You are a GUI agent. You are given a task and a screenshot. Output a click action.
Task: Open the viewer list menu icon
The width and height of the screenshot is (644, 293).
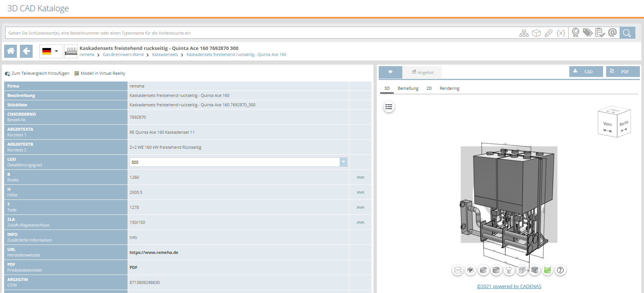point(389,107)
